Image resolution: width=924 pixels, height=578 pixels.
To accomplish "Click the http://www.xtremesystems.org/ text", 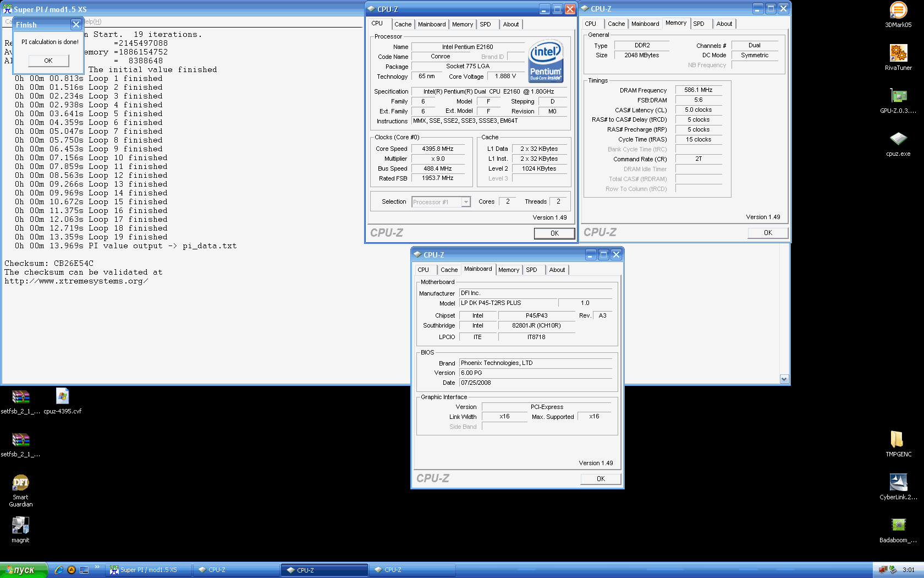I will [x=76, y=281].
